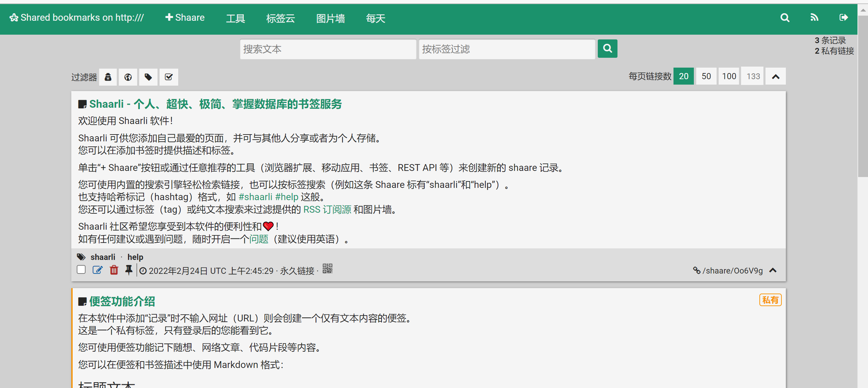868x388 pixels.
Task: Toggle public links globe filter
Action: pos(128,77)
